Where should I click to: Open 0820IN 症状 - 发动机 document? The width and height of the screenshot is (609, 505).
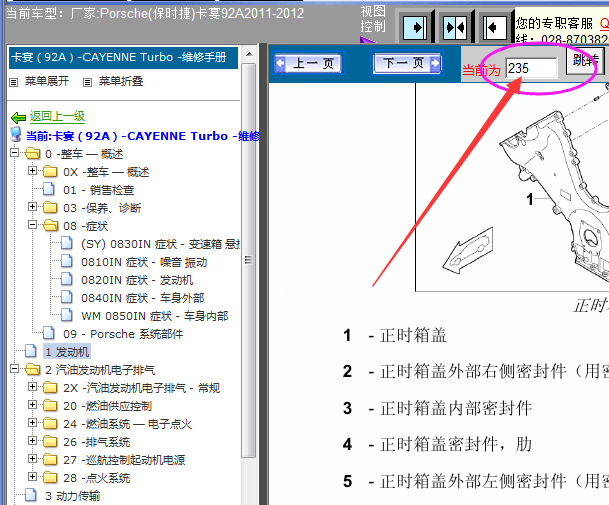click(x=137, y=280)
